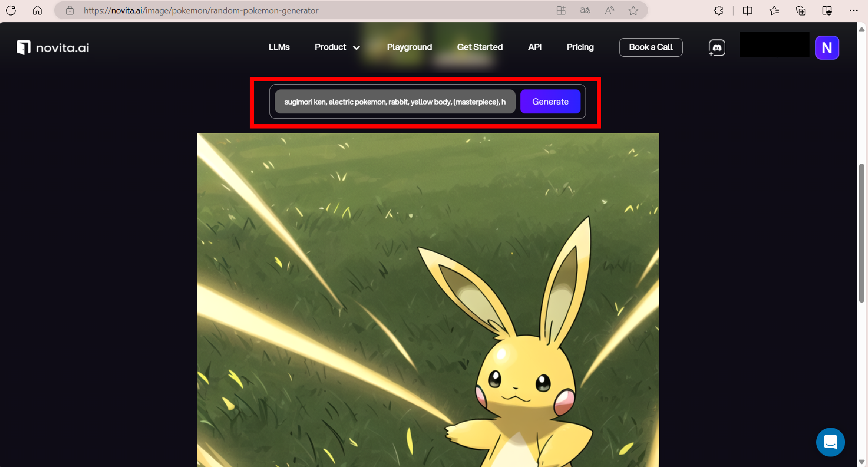The height and width of the screenshot is (467, 868).
Task: Click the read aloud icon
Action: point(609,10)
